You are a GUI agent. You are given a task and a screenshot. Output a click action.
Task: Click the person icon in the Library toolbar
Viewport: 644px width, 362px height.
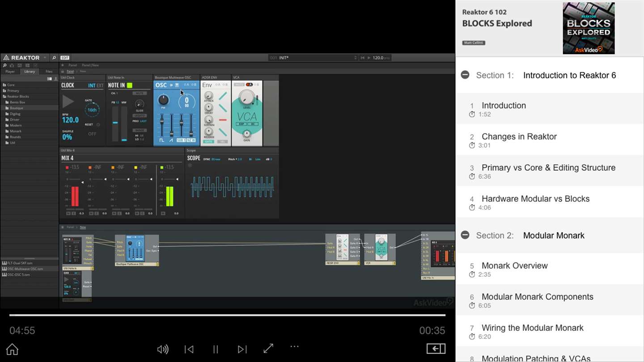pos(55,79)
